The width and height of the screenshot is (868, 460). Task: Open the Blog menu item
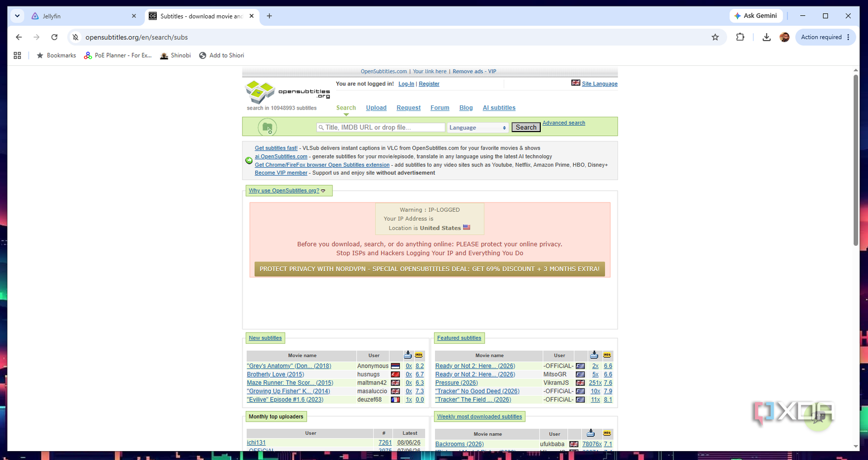pos(466,108)
